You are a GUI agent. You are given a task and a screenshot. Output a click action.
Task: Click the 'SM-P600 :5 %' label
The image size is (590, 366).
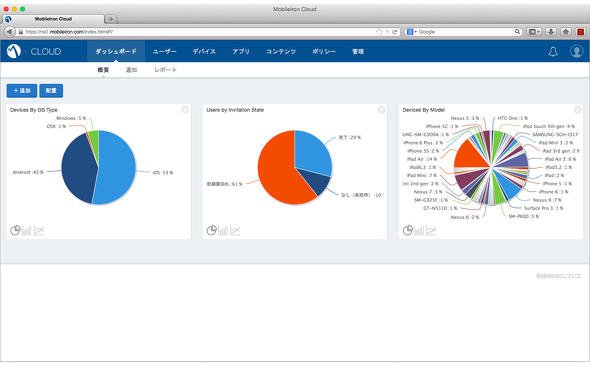pos(524,216)
